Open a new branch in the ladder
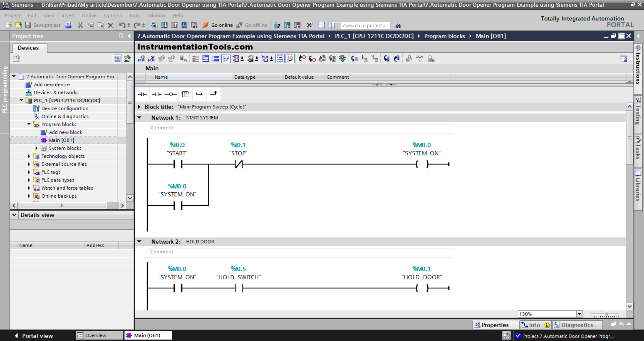This screenshot has width=644, height=341. click(199, 94)
